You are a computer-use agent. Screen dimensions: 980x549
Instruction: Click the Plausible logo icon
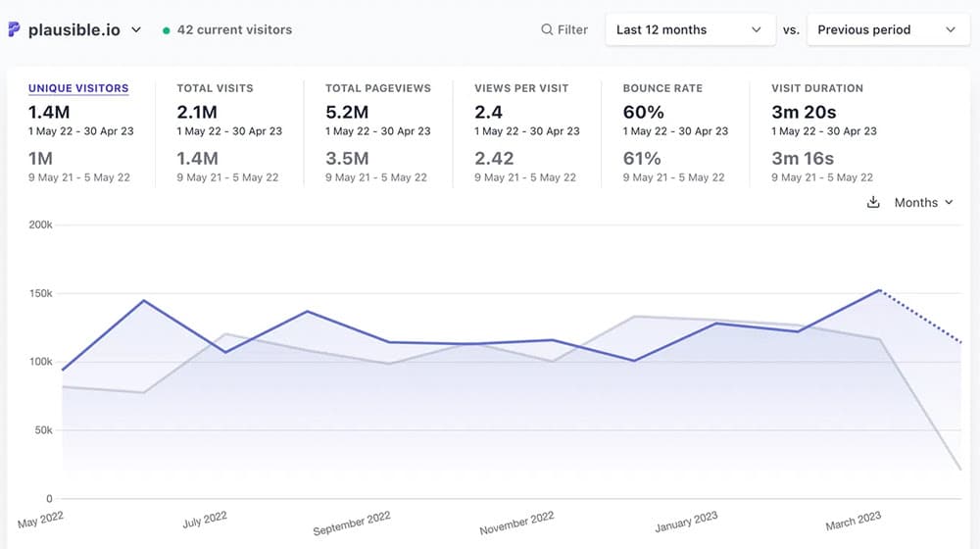(14, 28)
